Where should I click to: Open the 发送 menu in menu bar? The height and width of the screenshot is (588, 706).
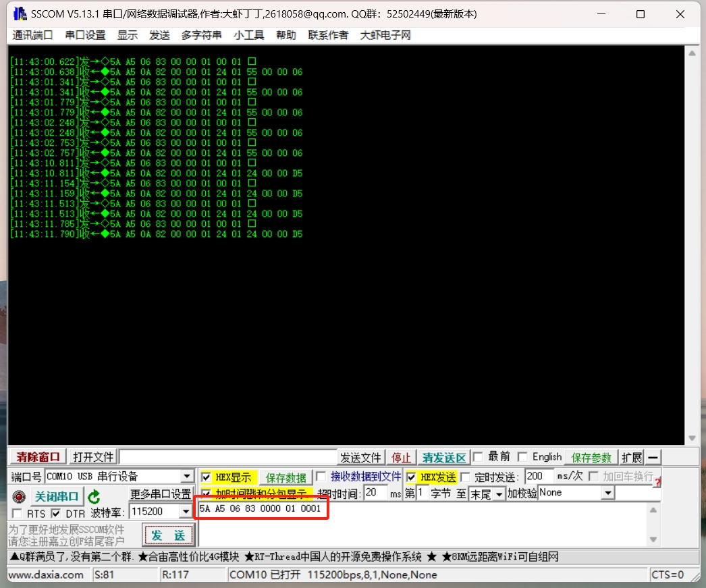[x=159, y=35]
